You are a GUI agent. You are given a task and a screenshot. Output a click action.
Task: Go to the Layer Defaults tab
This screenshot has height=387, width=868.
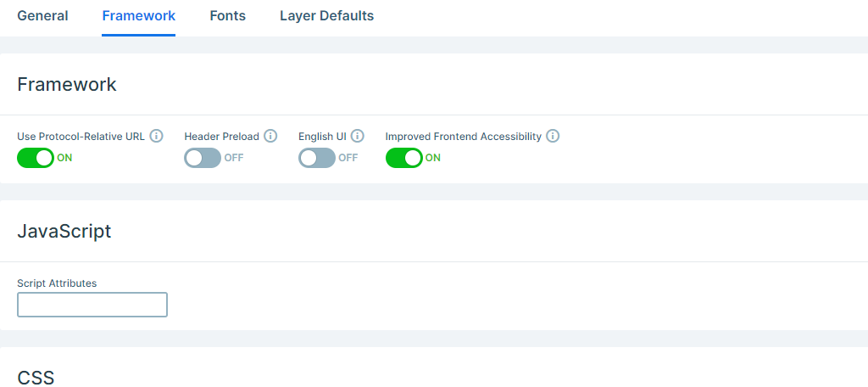(326, 16)
